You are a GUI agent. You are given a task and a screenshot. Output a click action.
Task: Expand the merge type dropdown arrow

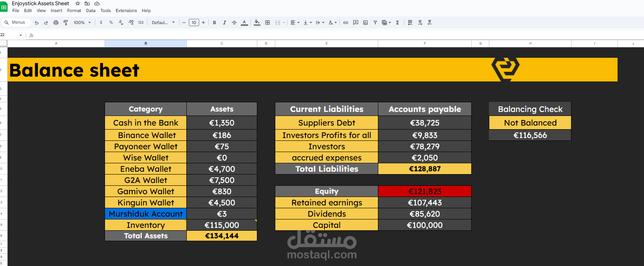coord(284,22)
